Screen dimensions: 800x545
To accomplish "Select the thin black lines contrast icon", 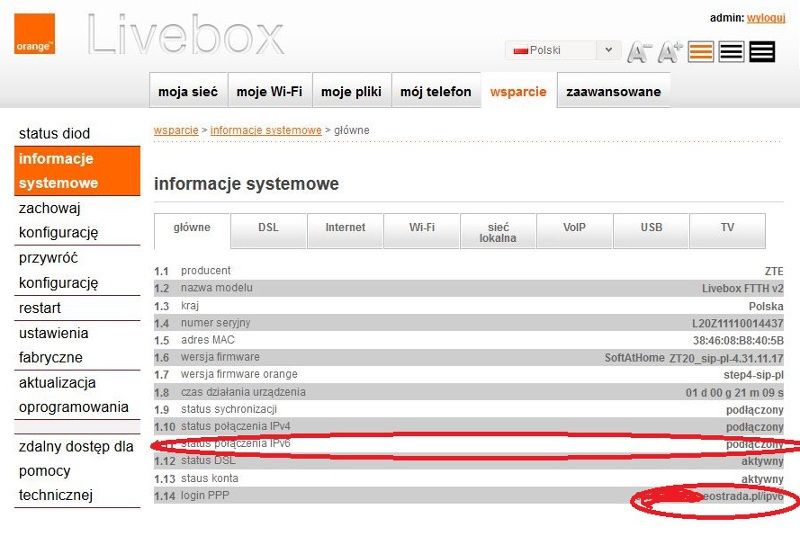I will pos(731,52).
